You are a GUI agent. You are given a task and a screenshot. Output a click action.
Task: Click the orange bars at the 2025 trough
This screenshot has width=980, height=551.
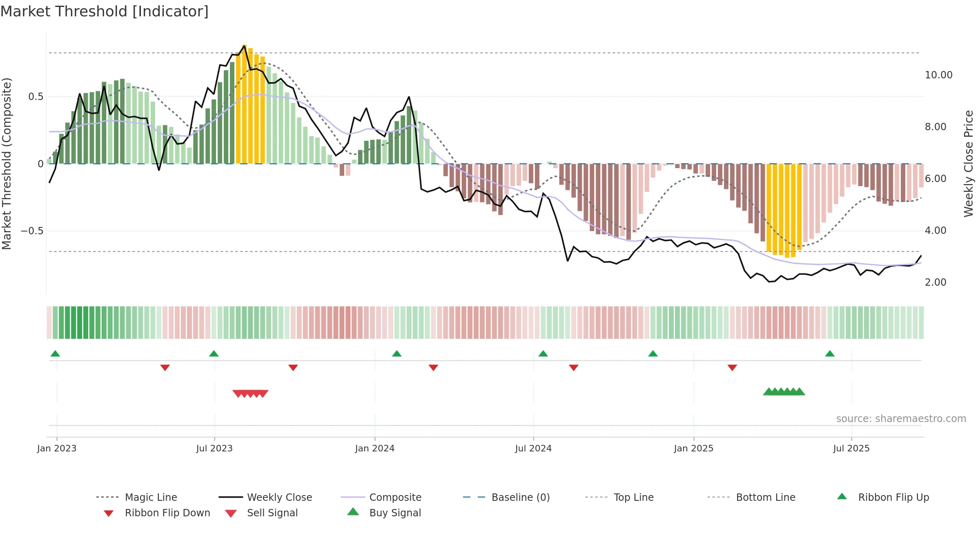(x=784, y=211)
